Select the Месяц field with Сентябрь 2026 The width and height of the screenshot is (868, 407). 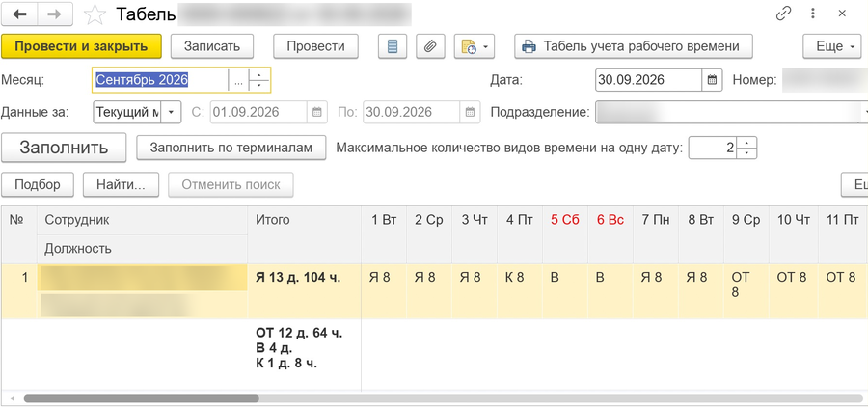click(160, 80)
